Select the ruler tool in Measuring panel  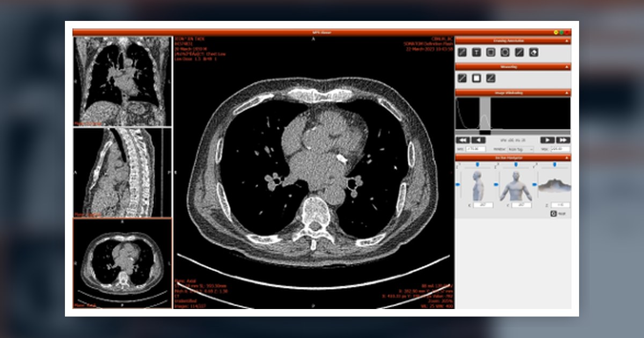click(x=462, y=78)
